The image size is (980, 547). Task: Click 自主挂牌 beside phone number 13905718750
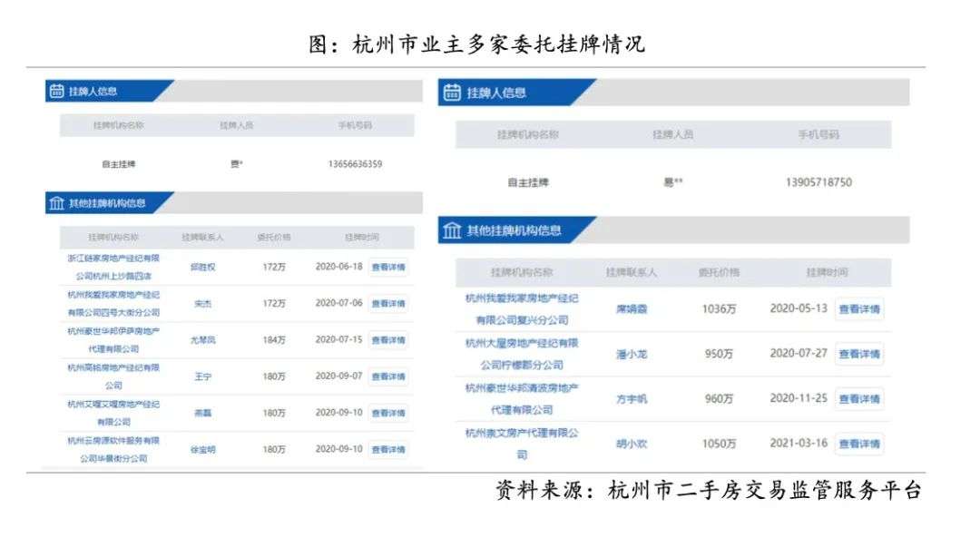click(x=528, y=182)
